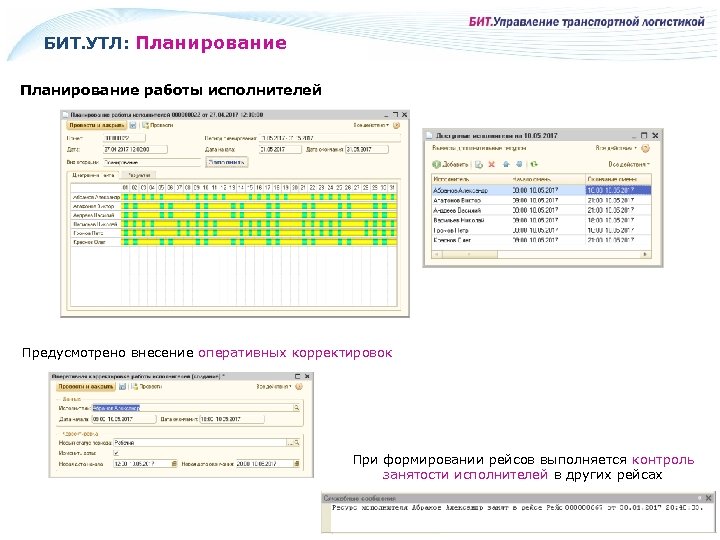Select Абрамов Александр row in Gantt chart
The width and height of the screenshot is (720, 540).
(233, 197)
